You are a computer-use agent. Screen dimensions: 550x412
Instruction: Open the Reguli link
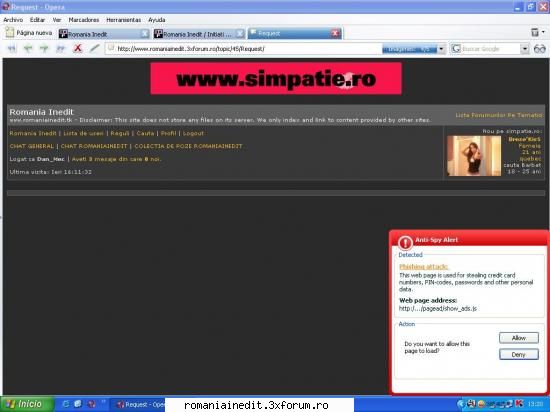pos(120,133)
